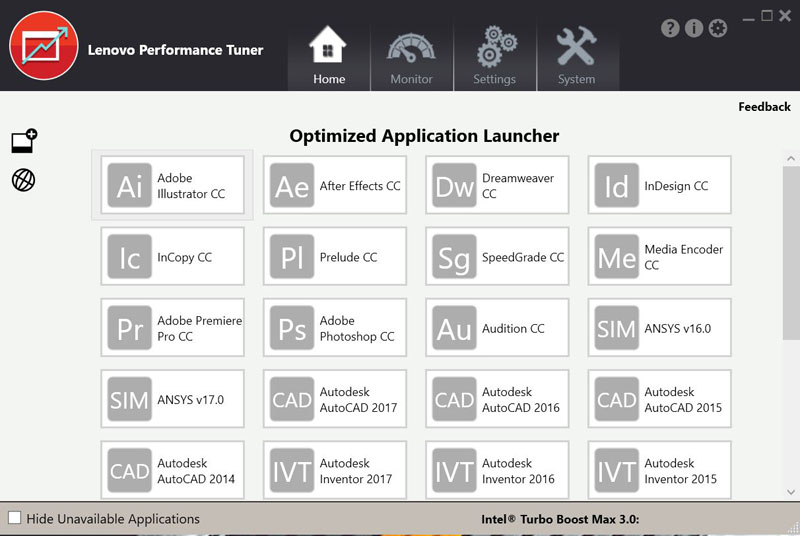Select the Audition CC tile
Image resolution: width=800 pixels, height=536 pixels.
[497, 327]
